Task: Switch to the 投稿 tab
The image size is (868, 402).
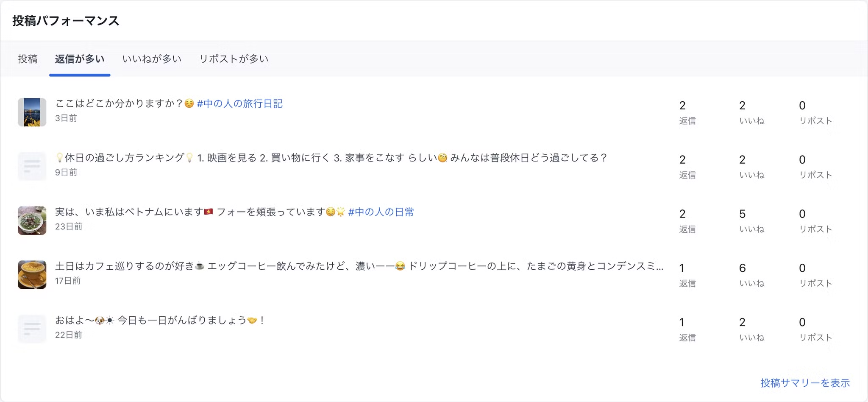Action: click(x=28, y=59)
